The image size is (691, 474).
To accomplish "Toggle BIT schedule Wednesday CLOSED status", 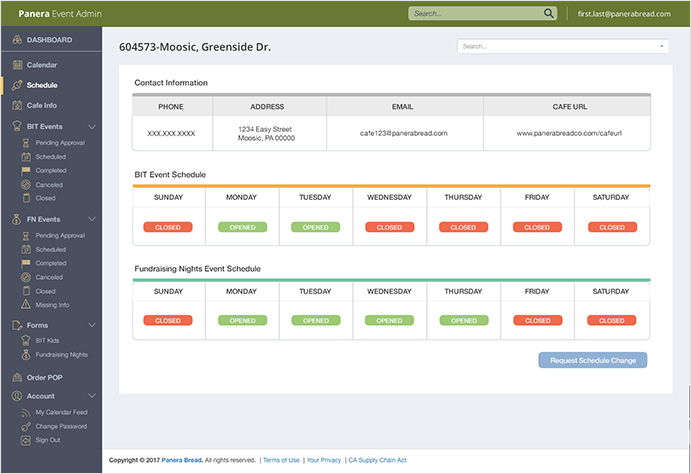I will tap(390, 227).
